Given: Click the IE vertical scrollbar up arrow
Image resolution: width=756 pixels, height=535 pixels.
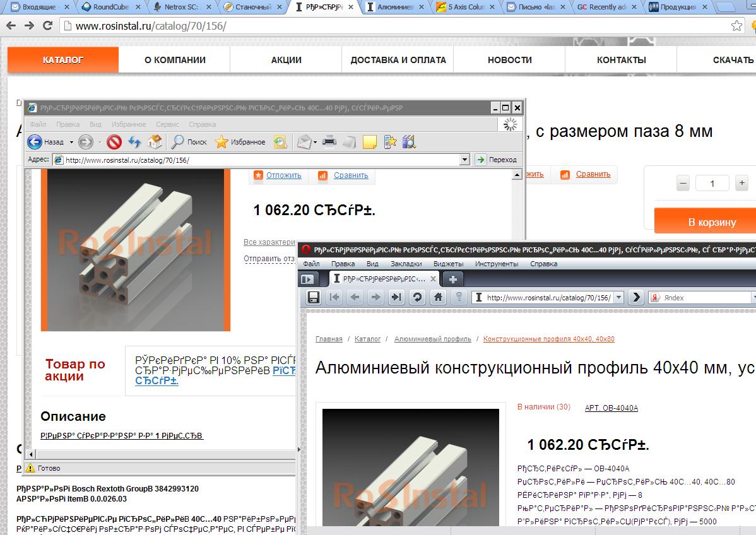Looking at the screenshot, I should click(517, 175).
